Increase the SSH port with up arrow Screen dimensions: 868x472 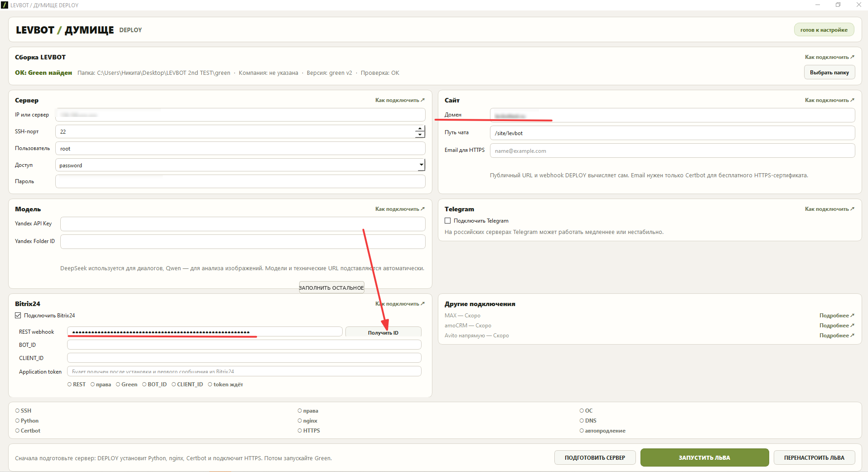coord(420,129)
